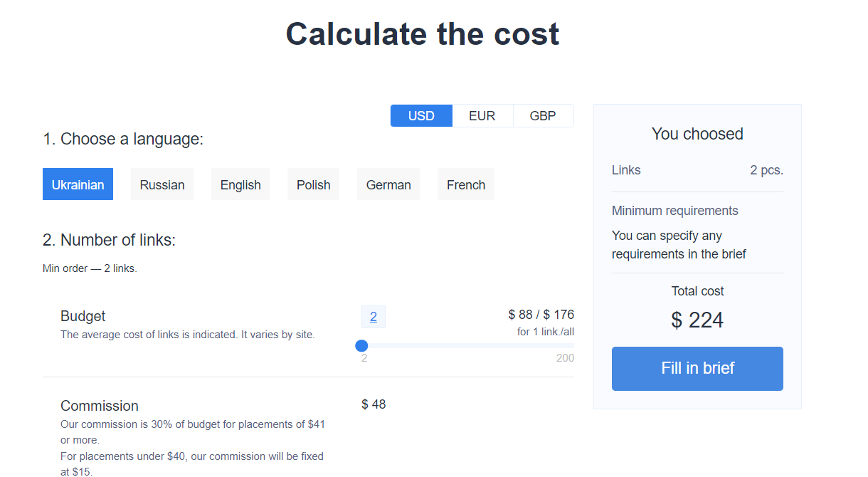Viewport: 868px width, 477px height.
Task: Click the slider maximum value 200
Action: pyautogui.click(x=565, y=358)
